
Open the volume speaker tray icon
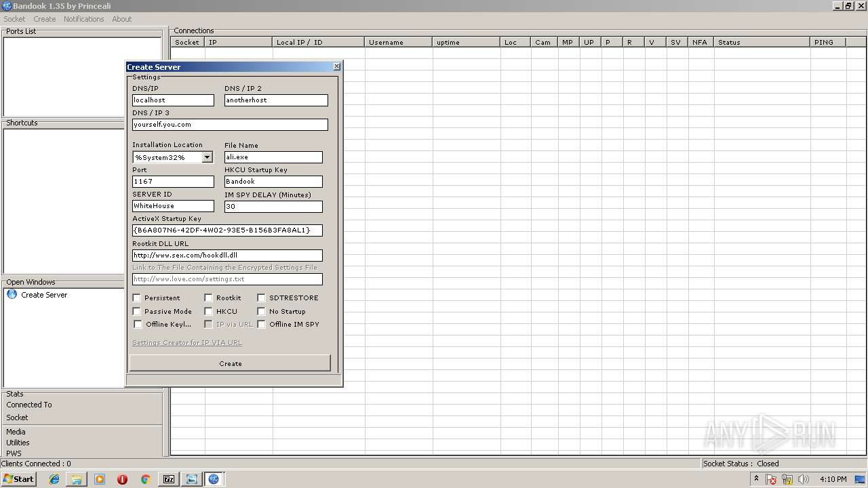804,479
